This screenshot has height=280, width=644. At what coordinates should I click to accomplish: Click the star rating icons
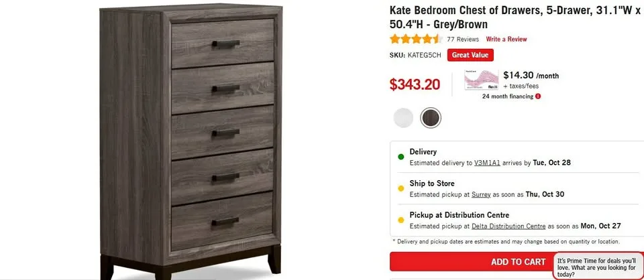[416, 40]
